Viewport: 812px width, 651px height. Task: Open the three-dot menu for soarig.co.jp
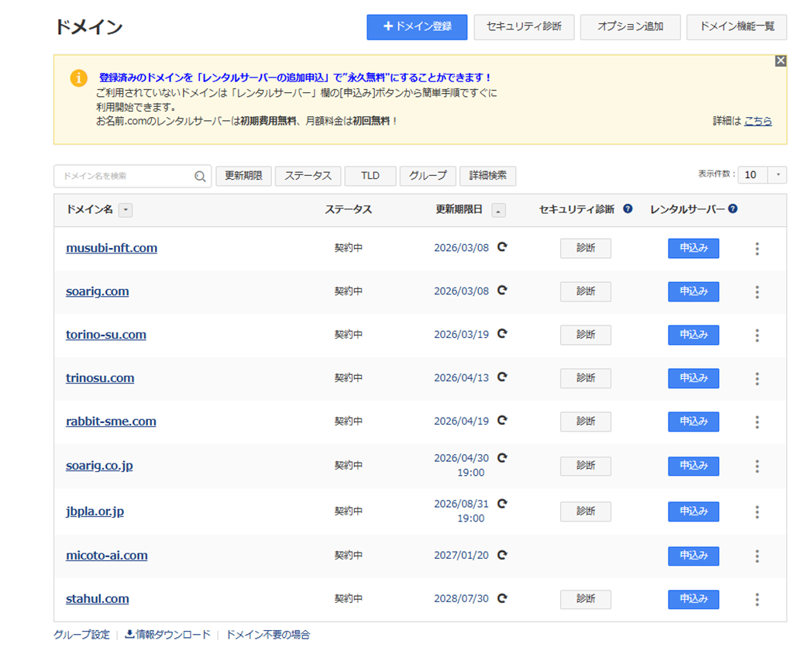tap(757, 466)
